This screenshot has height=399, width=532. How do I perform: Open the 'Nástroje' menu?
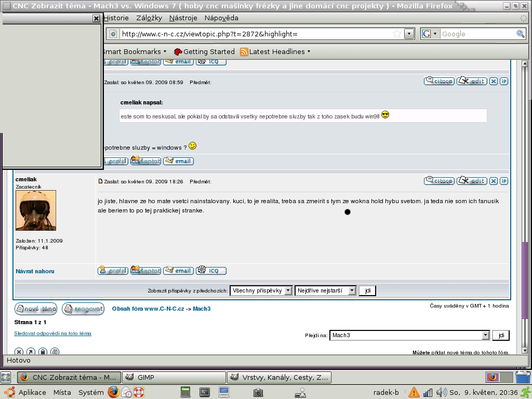(183, 18)
